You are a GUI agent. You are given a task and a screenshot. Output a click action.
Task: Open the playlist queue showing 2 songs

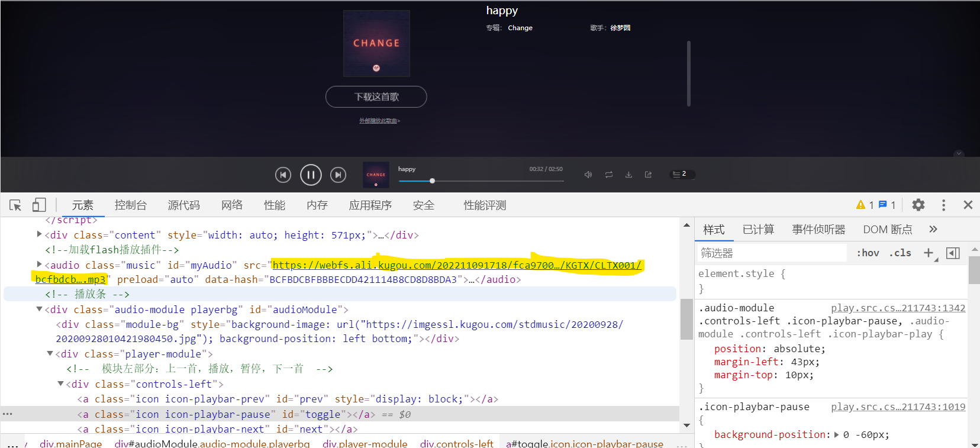tap(682, 174)
